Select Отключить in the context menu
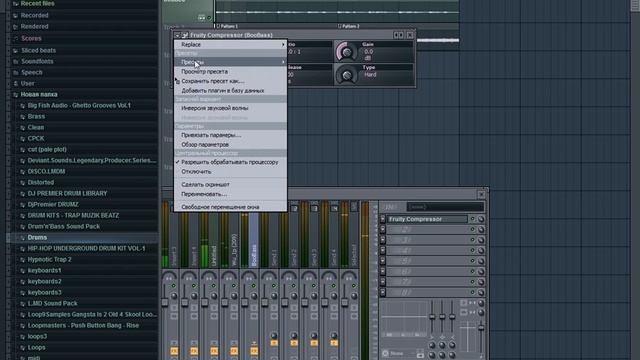The image size is (640, 360). [230, 172]
